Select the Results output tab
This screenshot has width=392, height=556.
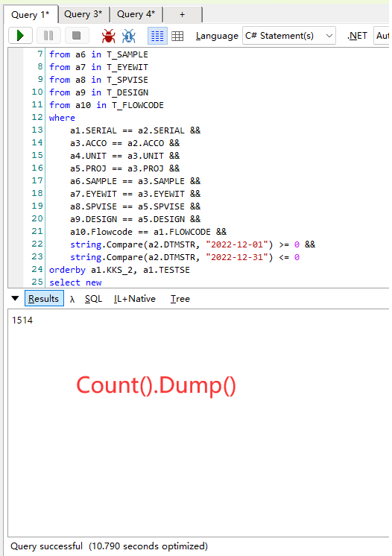pyautogui.click(x=44, y=299)
